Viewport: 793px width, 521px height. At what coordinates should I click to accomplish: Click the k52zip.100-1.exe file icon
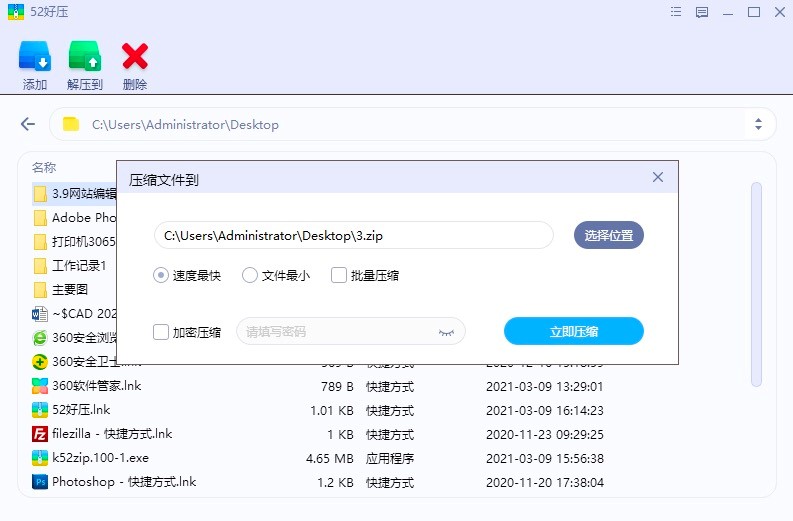coord(40,458)
